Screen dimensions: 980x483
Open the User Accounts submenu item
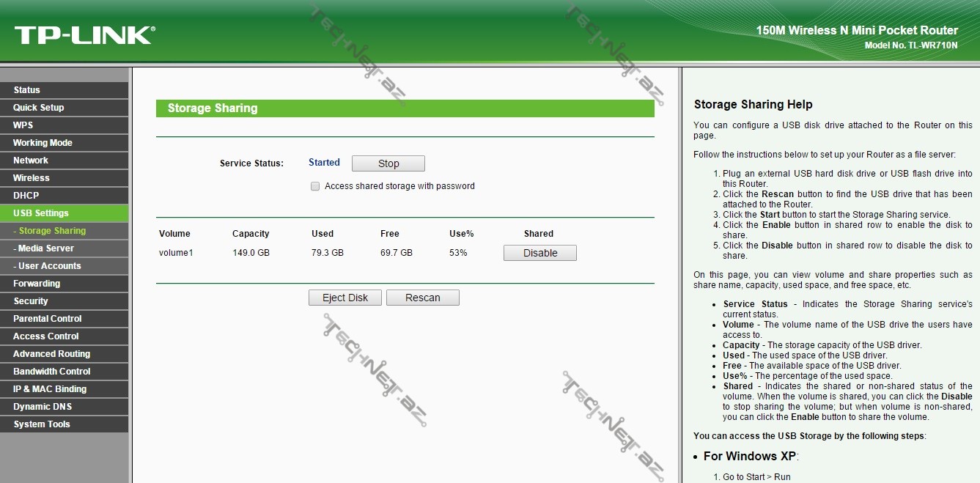(x=49, y=266)
